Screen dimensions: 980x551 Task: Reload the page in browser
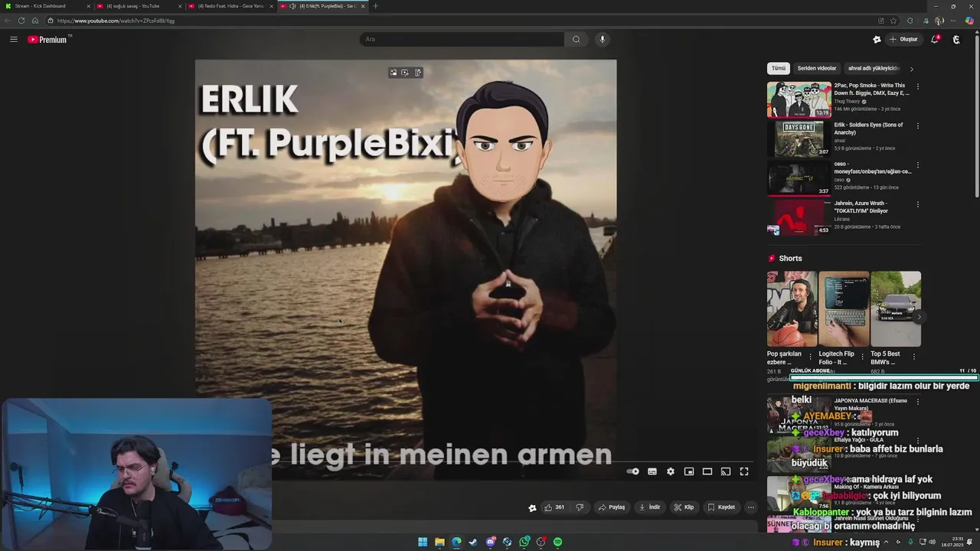[21, 21]
